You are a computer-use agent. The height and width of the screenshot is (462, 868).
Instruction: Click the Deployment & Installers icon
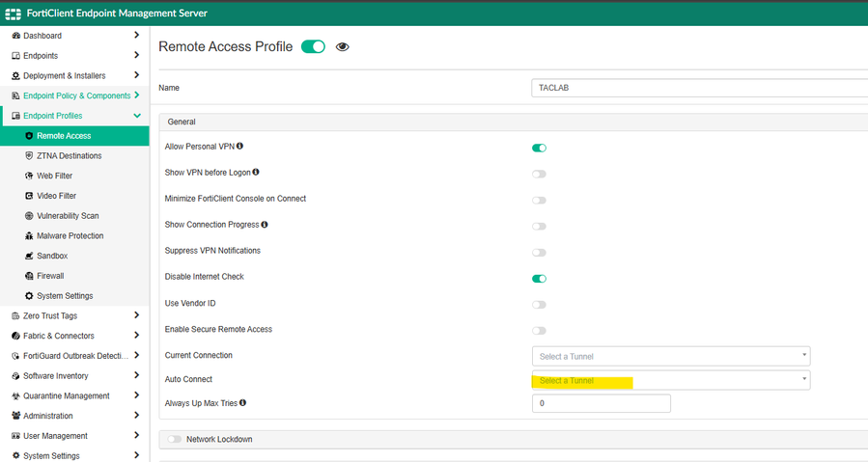click(x=16, y=76)
